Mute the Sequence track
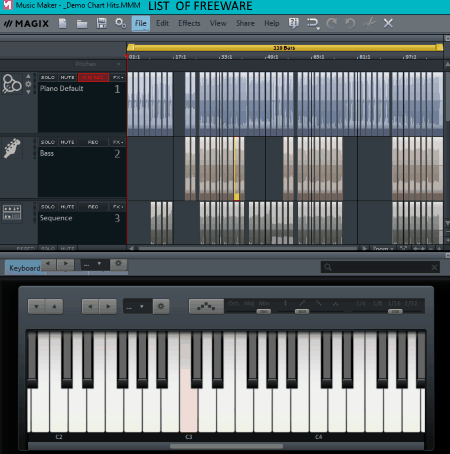Image resolution: width=450 pixels, height=454 pixels. click(x=67, y=207)
